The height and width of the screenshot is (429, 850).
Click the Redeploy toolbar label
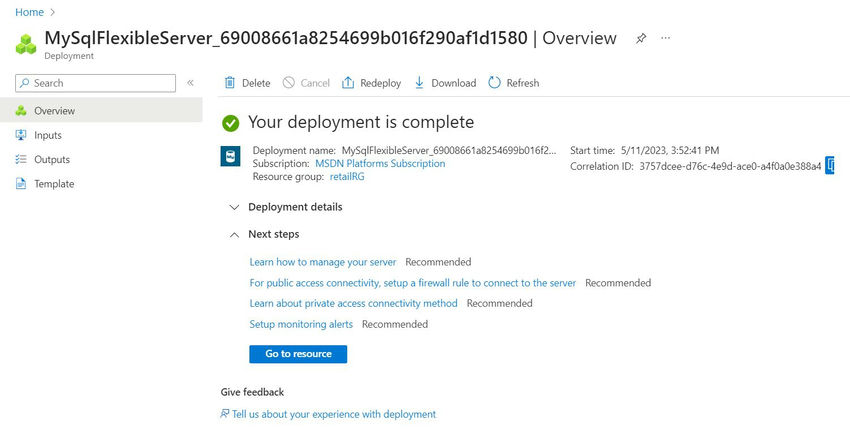[381, 83]
